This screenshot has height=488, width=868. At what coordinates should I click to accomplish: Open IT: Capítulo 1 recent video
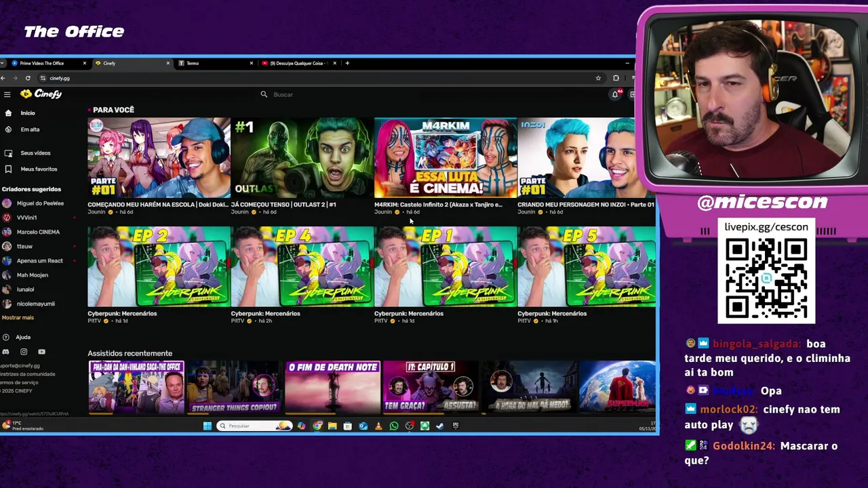pos(431,387)
